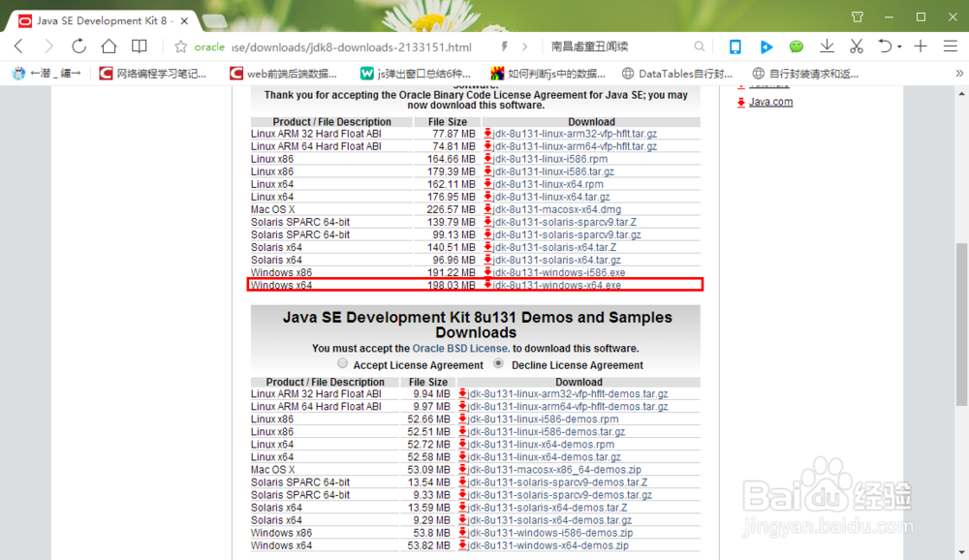Click the address bar URL field

tap(351, 47)
